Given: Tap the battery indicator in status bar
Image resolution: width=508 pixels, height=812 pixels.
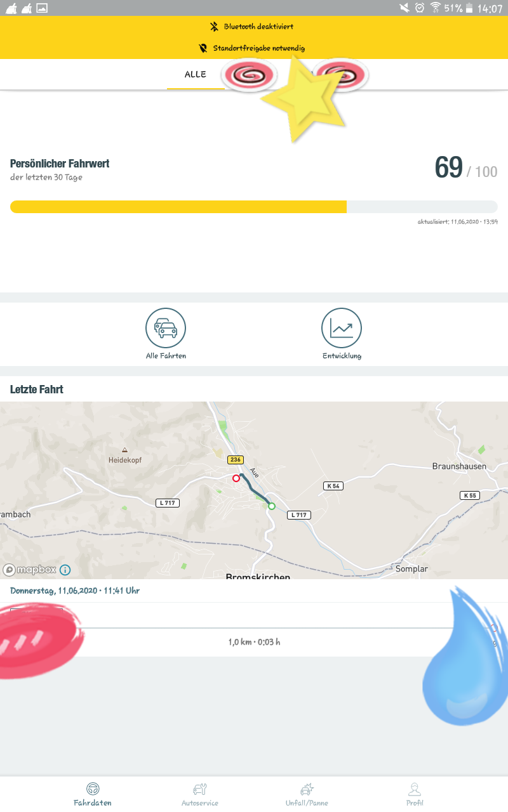Looking at the screenshot, I should (x=469, y=8).
